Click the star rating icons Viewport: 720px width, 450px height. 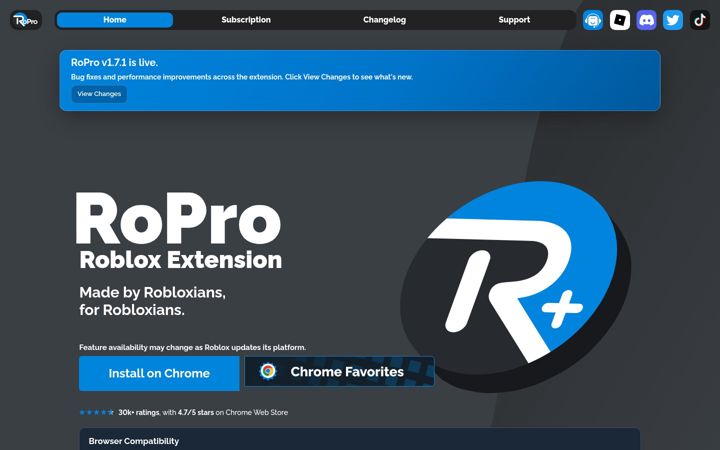click(x=96, y=412)
